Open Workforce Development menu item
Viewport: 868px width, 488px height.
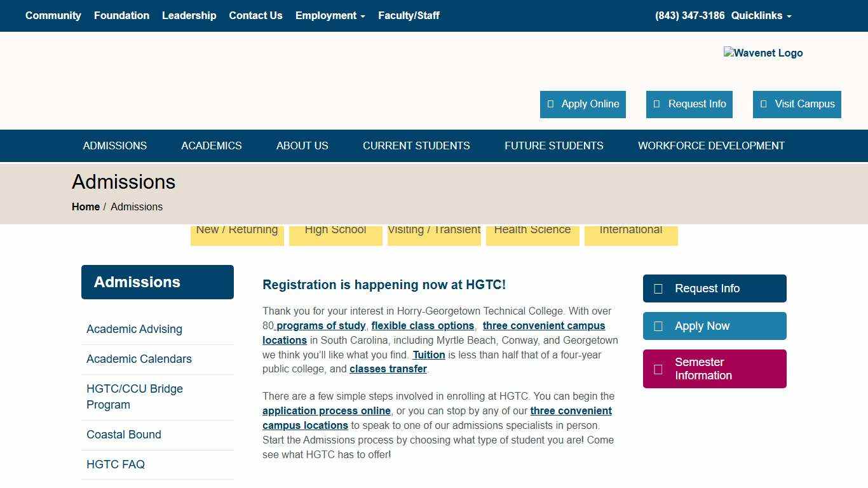(711, 146)
